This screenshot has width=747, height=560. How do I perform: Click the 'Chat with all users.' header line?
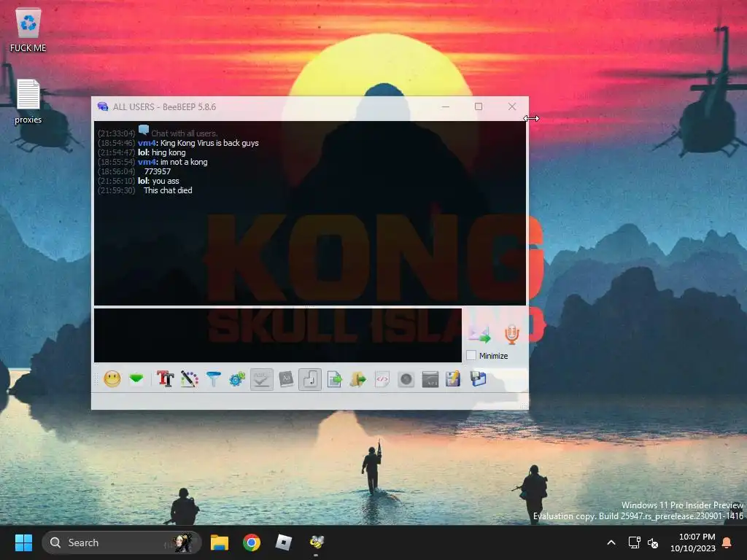(x=184, y=133)
